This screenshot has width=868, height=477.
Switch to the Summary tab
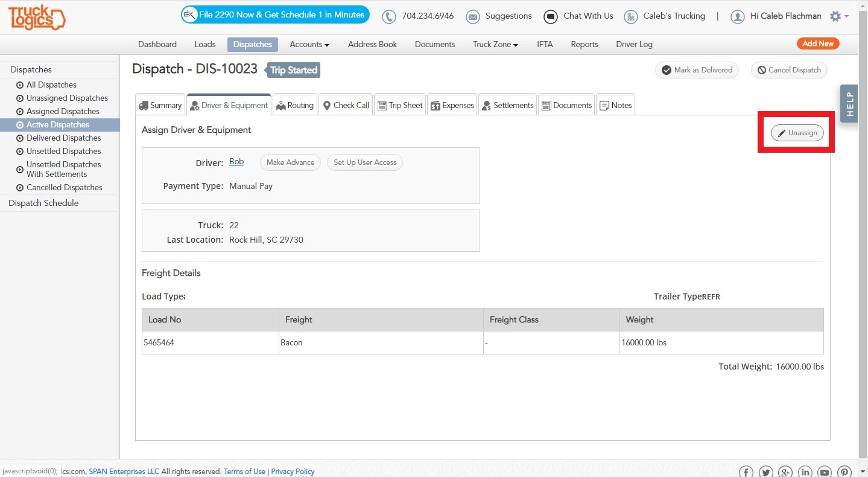click(x=160, y=104)
